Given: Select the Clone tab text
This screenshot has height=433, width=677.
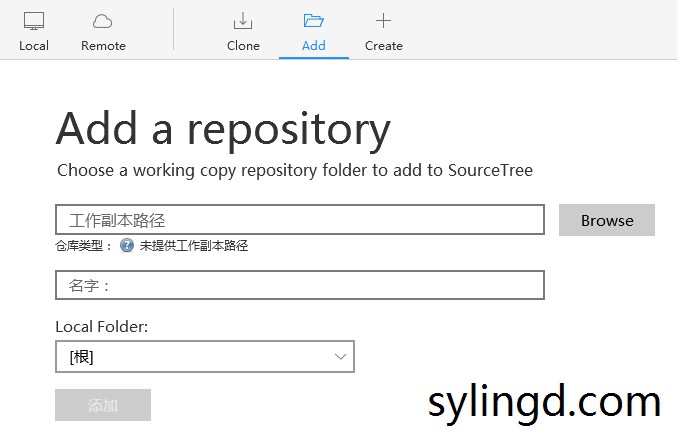Looking at the screenshot, I should click(243, 46).
